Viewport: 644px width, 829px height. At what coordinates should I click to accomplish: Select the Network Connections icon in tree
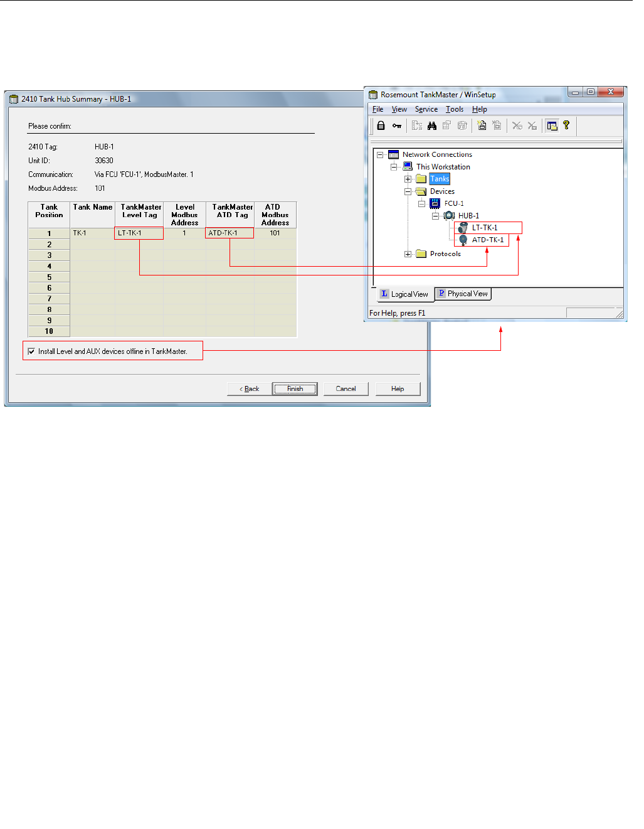click(393, 154)
